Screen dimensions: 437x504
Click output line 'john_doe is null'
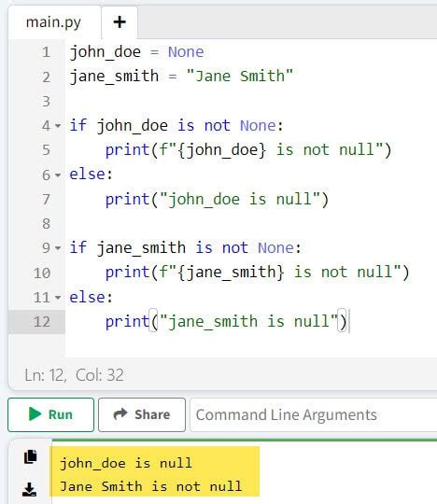coord(126,463)
